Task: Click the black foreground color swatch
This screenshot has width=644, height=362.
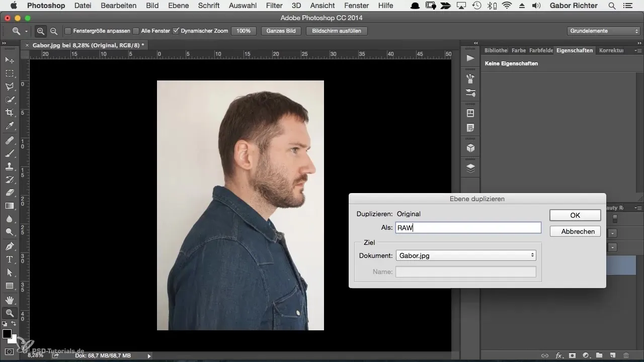Action: tap(7, 334)
